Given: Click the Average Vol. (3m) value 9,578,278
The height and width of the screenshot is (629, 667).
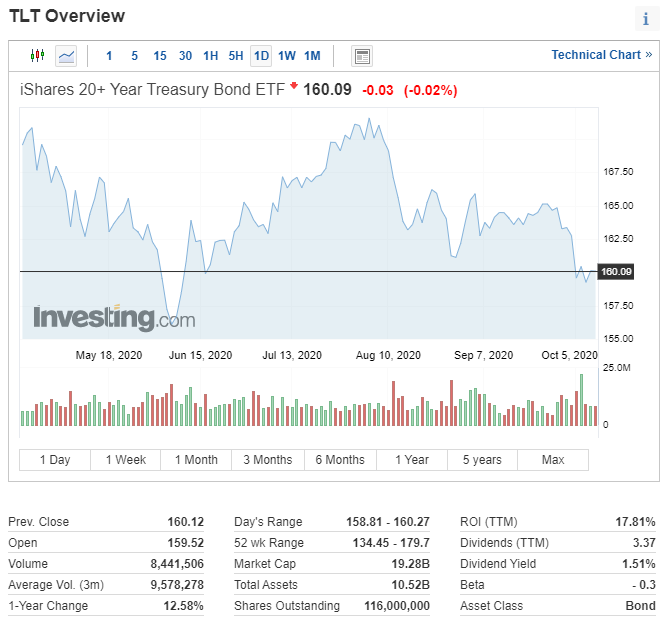Looking at the screenshot, I should 177,585.
